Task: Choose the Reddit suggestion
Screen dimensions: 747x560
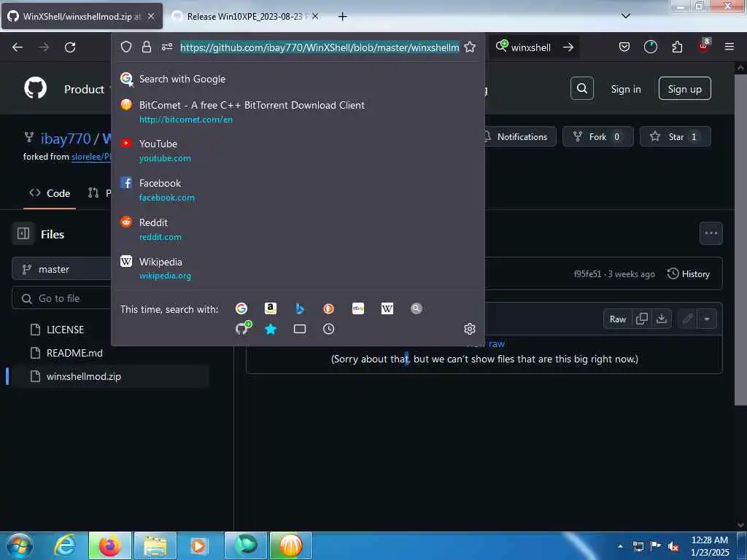Action: (x=298, y=230)
